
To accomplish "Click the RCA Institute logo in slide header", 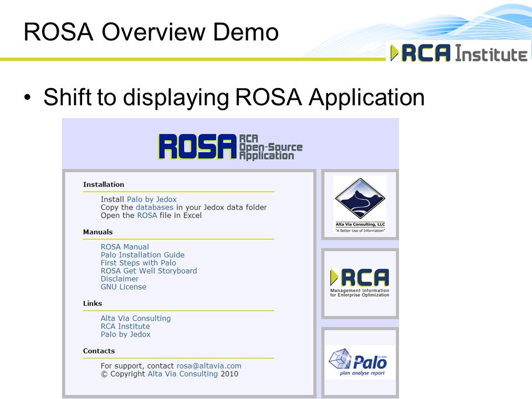I will point(459,53).
